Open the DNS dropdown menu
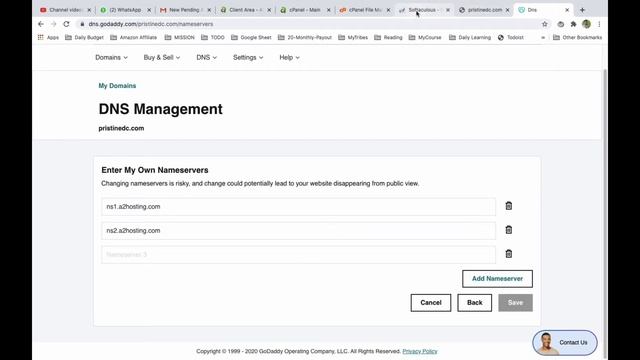Screen dimensions: 640x360 pyautogui.click(x=207, y=58)
